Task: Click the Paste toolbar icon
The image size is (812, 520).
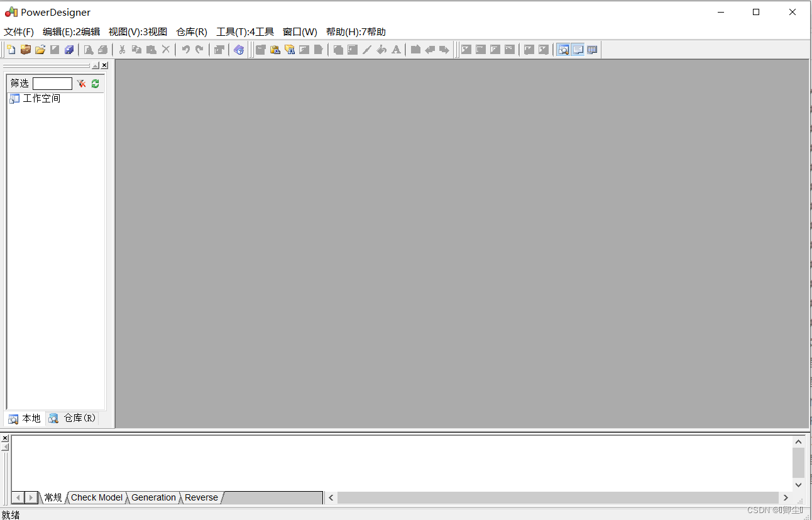Action: 151,49
